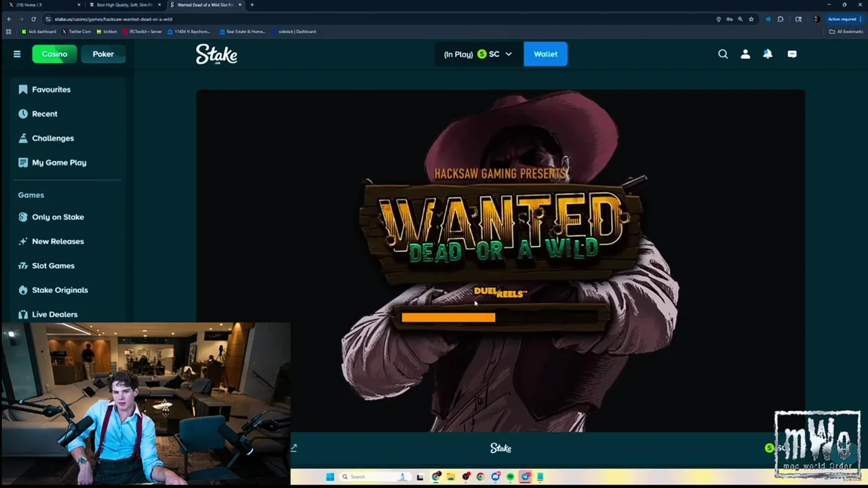
Task: Switch to the Poker section
Action: click(x=103, y=54)
